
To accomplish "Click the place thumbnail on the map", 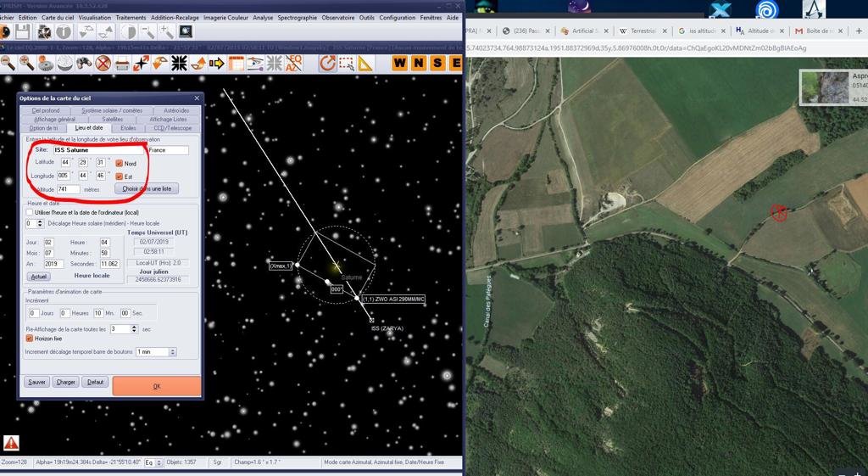I will pyautogui.click(x=824, y=87).
